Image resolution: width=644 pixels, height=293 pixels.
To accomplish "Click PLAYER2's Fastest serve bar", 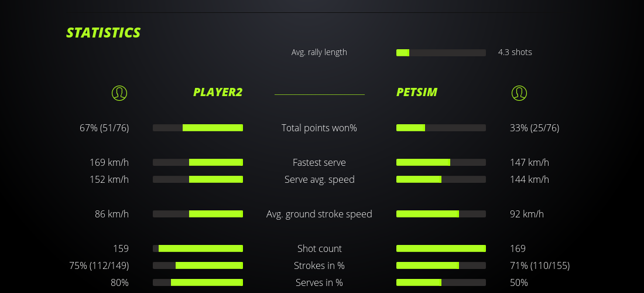I will tap(198, 162).
